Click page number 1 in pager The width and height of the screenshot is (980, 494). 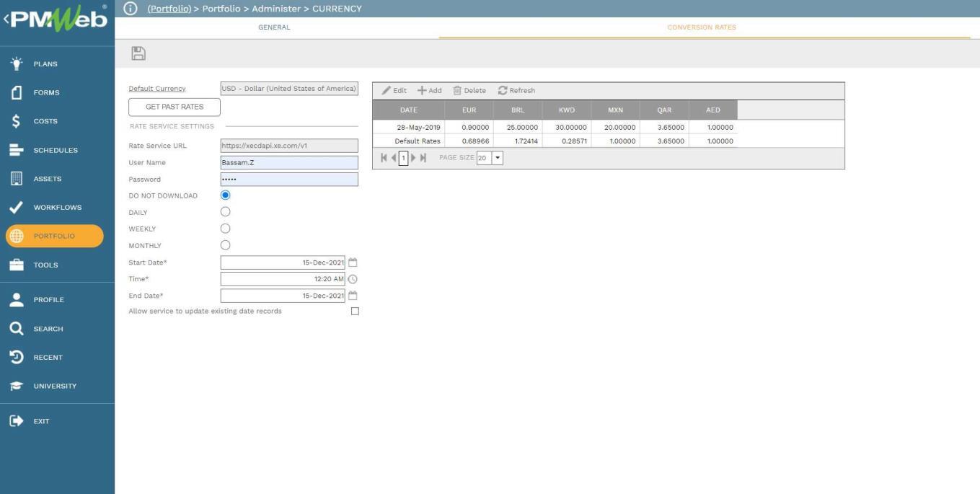coord(404,158)
